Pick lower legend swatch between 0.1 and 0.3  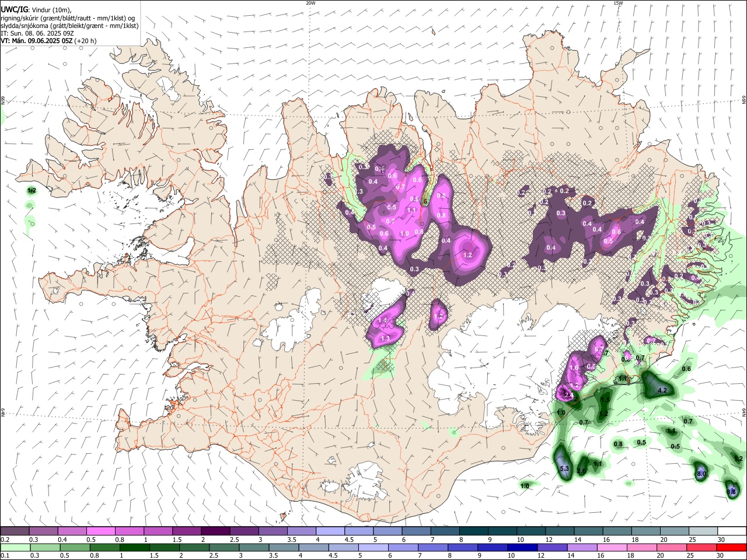15,547
